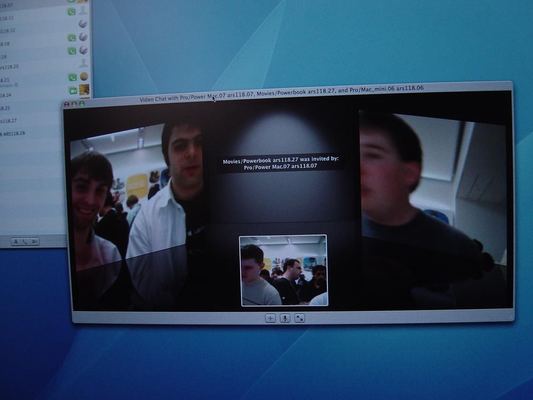Start a video chat from buddy list footer
The height and width of the screenshot is (400, 533).
coord(34,242)
